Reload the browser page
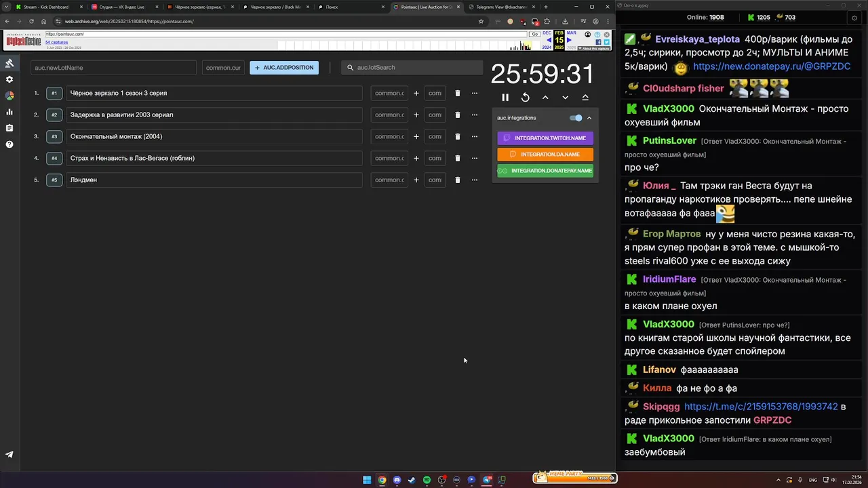The height and width of the screenshot is (488, 868). tap(31, 21)
